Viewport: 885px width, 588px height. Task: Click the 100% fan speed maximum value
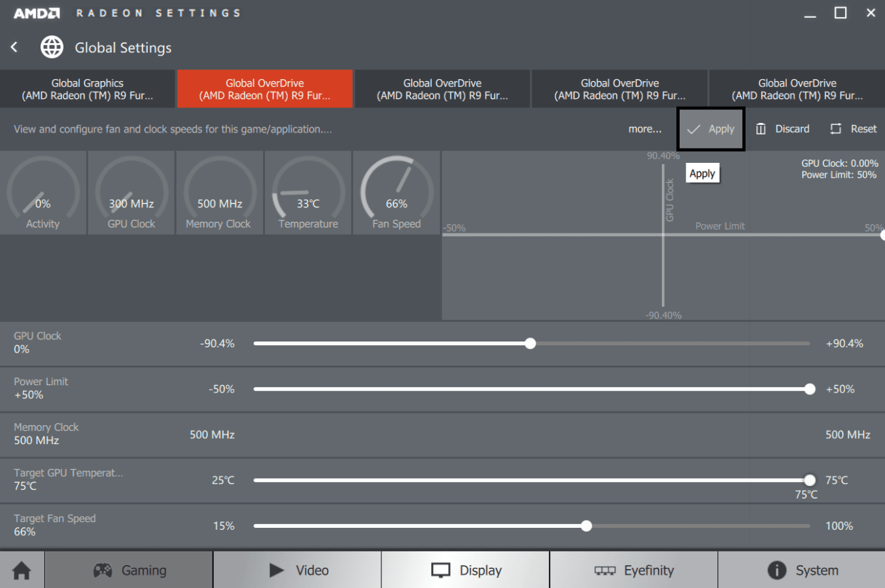click(839, 526)
